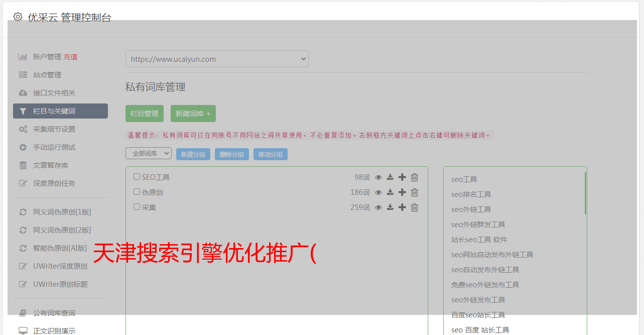The image size is (644, 335).
Task: Click download icon in 采集 row
Action: pyautogui.click(x=390, y=207)
